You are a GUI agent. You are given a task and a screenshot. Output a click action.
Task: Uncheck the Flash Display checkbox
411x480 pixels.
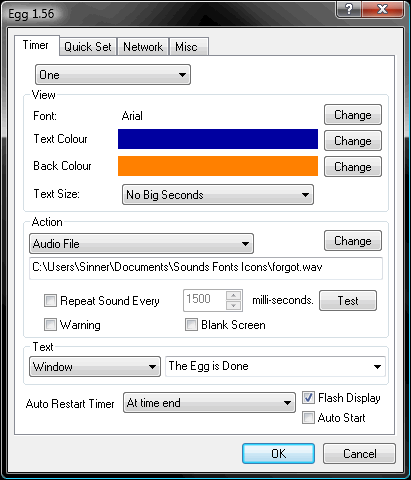(x=308, y=397)
